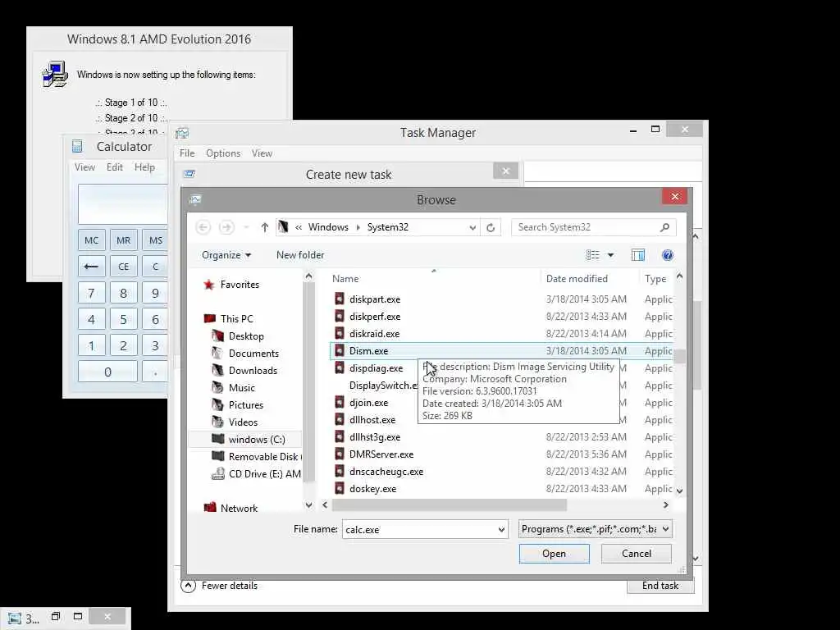Viewport: 840px width, 630px height.
Task: Open Calculator Edit menu
Action: tap(115, 167)
